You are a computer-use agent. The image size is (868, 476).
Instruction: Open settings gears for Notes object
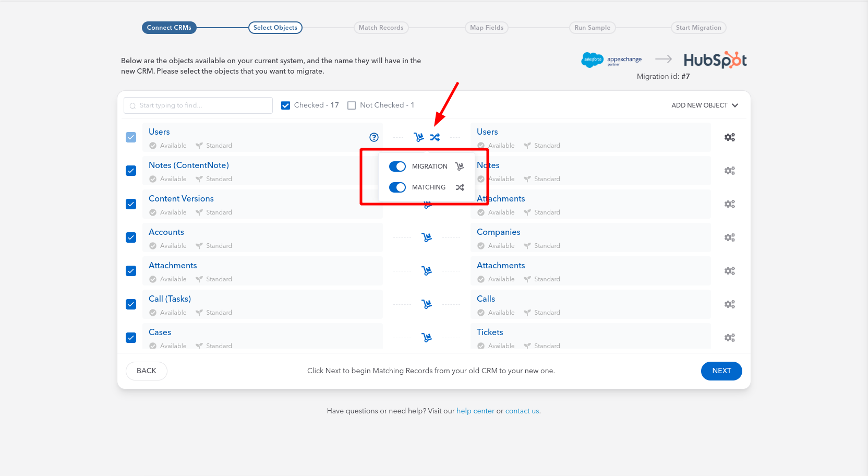tap(730, 171)
